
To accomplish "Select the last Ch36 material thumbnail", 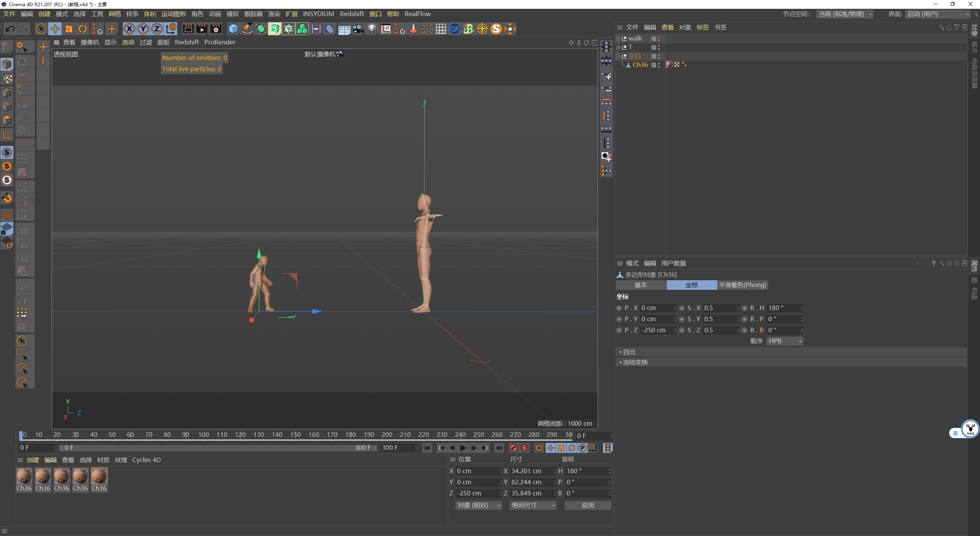I will pyautogui.click(x=99, y=477).
